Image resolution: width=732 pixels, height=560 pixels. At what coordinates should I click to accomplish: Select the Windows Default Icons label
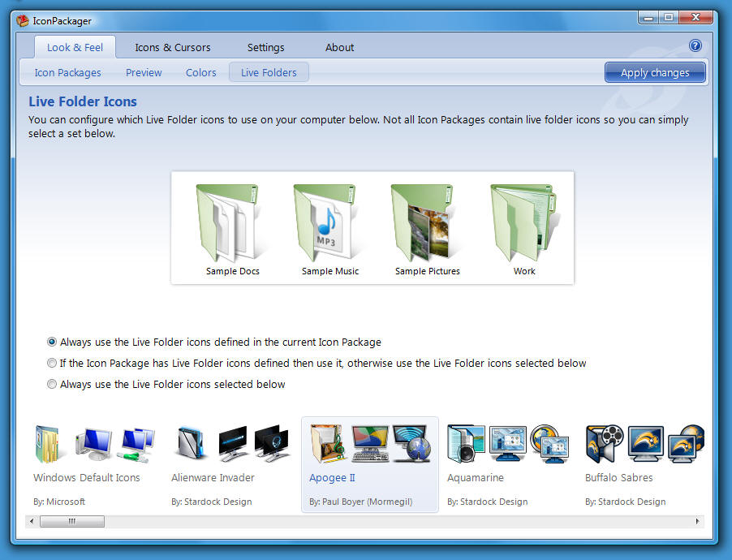coord(86,477)
